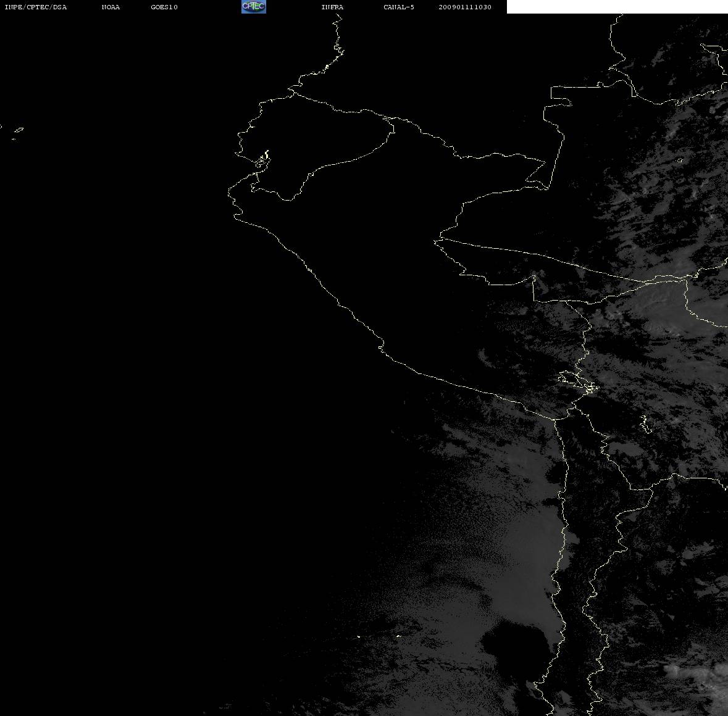Select the GOES10 satellite label
The height and width of the screenshot is (716, 728).
(x=164, y=7)
